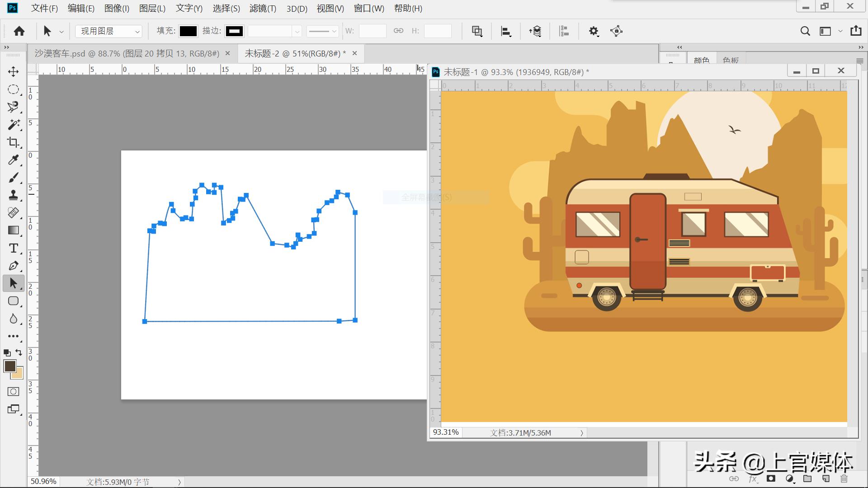The image size is (868, 488).
Task: Toggle Quick Mask mode
Action: [13, 391]
